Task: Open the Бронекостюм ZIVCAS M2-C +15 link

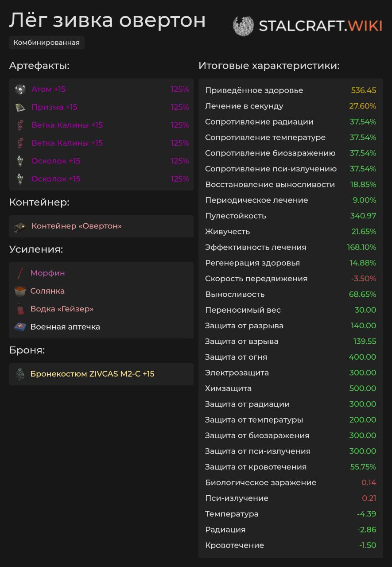Action: click(92, 374)
